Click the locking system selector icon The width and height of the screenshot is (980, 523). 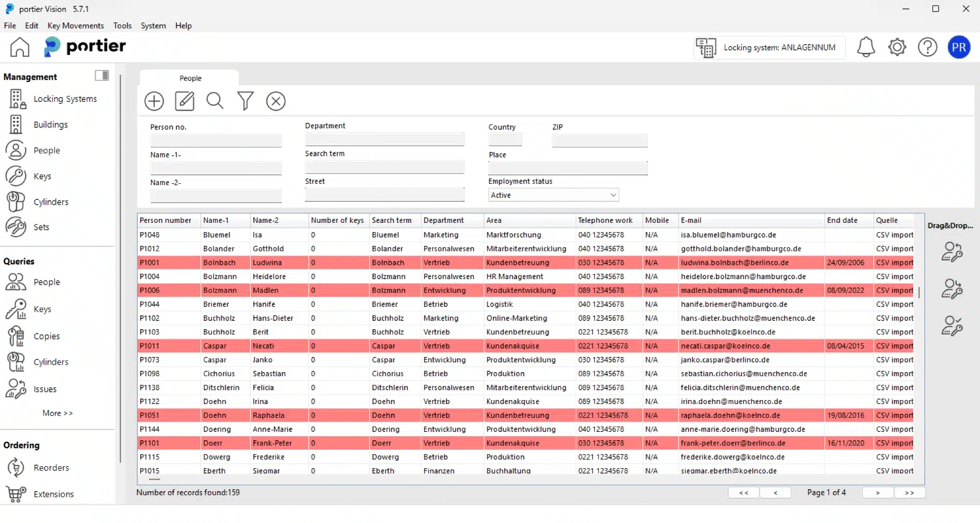tap(706, 48)
